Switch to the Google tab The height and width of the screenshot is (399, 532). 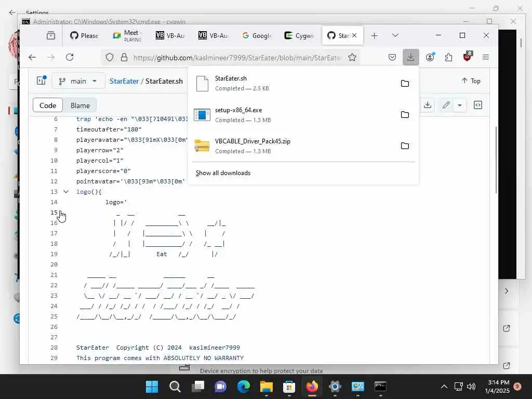pos(256,35)
